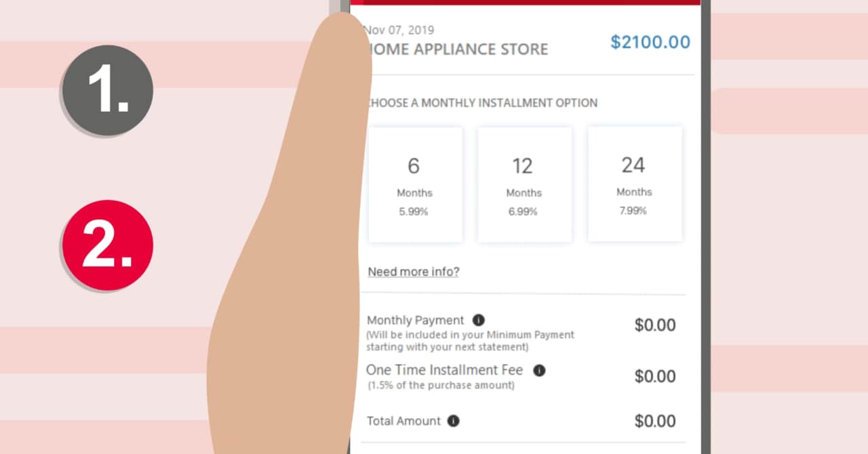Open the Need more info? link
This screenshot has height=454, width=868.
click(x=413, y=272)
